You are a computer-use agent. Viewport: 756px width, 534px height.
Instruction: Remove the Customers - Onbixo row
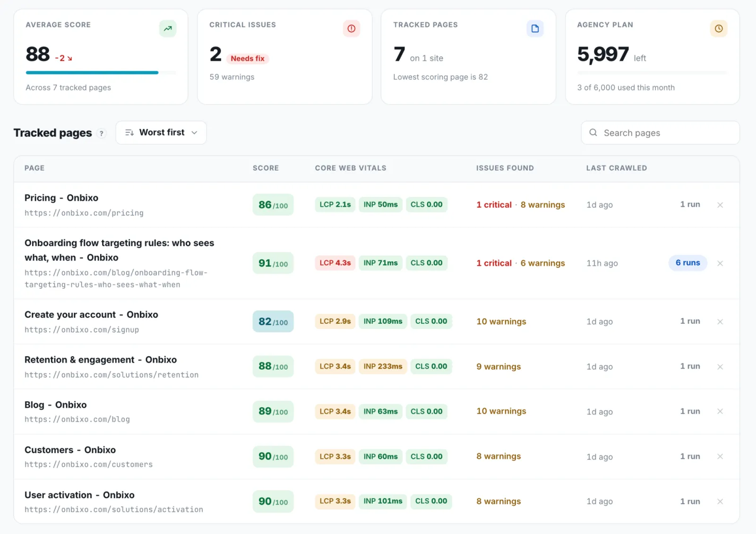[x=720, y=456]
